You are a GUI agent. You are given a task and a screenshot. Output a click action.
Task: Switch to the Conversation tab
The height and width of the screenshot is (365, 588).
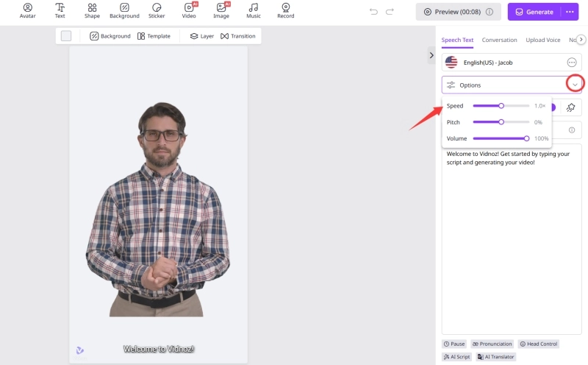click(499, 40)
